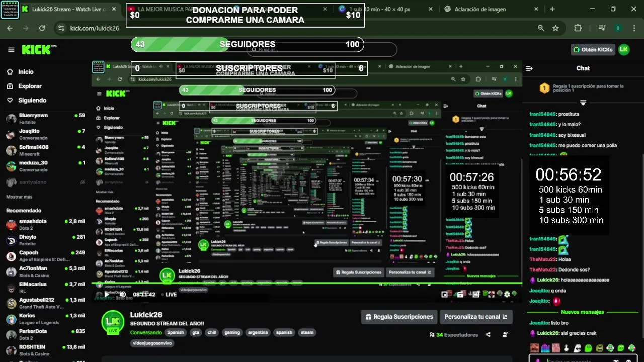
Task: Open browser zoom magnifier icon
Action: point(541,28)
